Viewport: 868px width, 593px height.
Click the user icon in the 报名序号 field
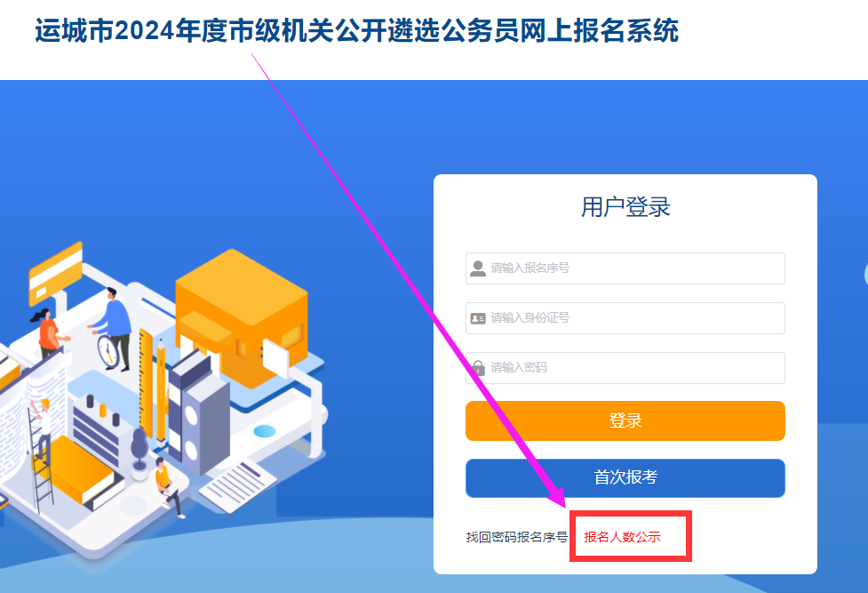[478, 268]
